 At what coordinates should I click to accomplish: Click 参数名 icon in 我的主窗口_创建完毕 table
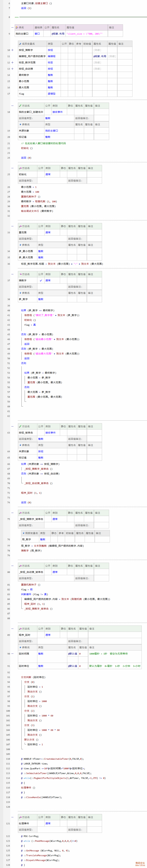coord(20,124)
